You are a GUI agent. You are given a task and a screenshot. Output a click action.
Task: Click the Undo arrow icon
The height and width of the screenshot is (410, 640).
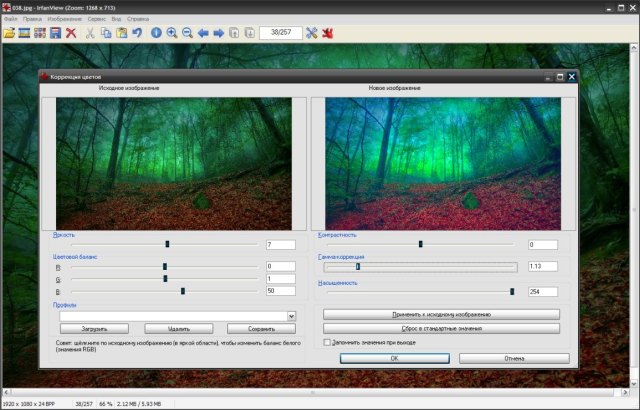point(137,33)
